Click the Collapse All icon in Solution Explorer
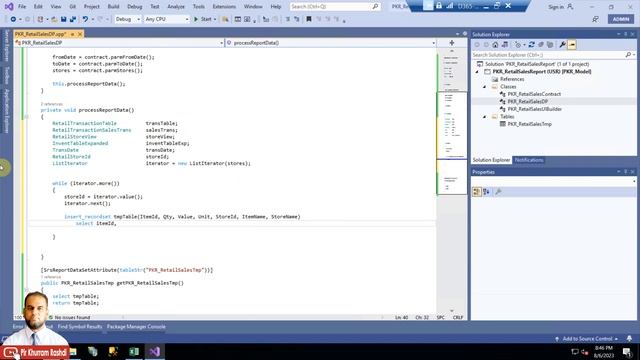This screenshot has width=640, height=360. 541,45
